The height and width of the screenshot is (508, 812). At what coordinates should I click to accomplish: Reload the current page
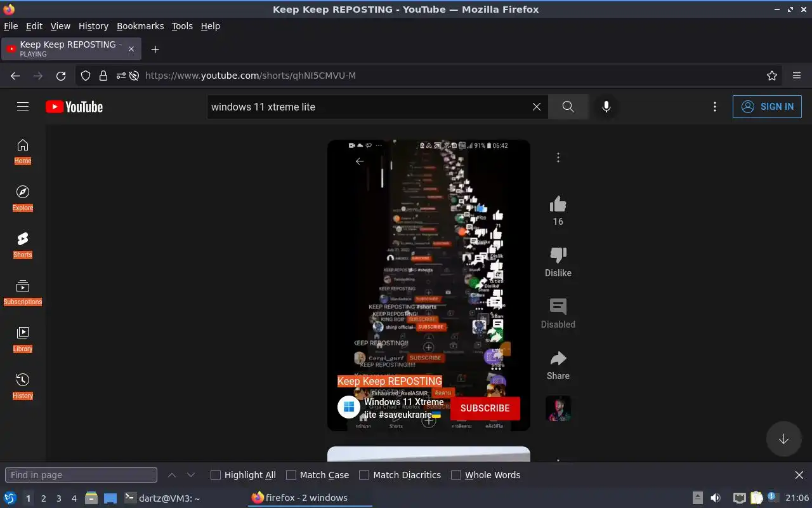(61, 76)
